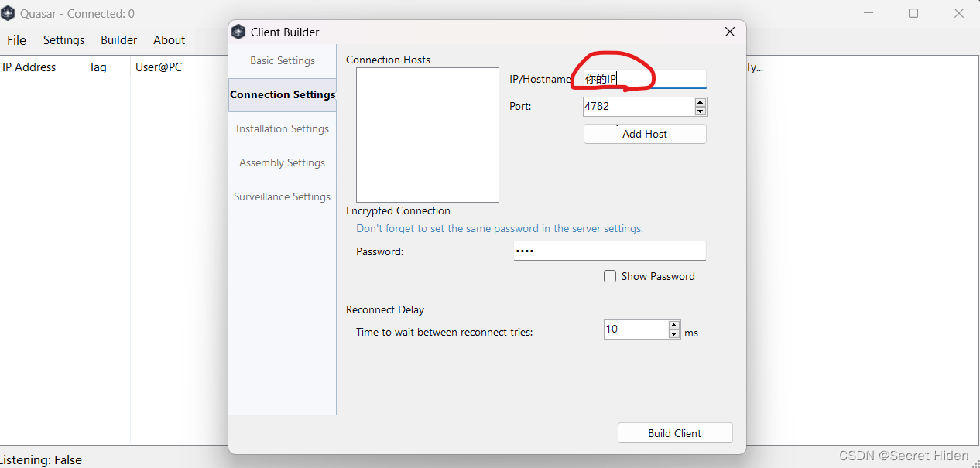This screenshot has width=980, height=468.
Task: Decrease reconnect delay with down arrow
Action: [x=673, y=333]
